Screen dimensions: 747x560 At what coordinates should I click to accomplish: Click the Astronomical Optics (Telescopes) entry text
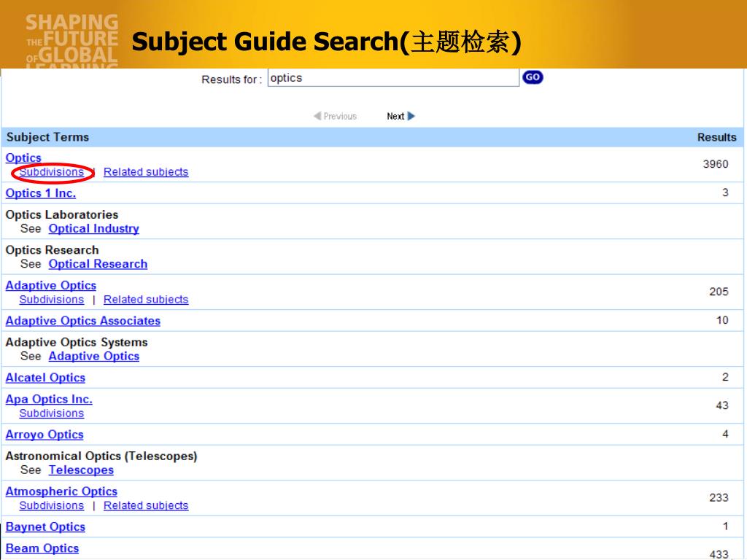[101, 456]
